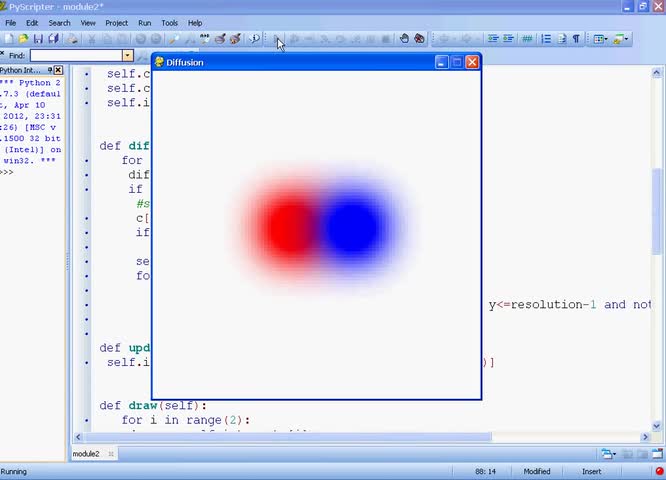Image resolution: width=666 pixels, height=480 pixels.
Task: Click the clear all breakpoints icon
Action: click(x=419, y=39)
